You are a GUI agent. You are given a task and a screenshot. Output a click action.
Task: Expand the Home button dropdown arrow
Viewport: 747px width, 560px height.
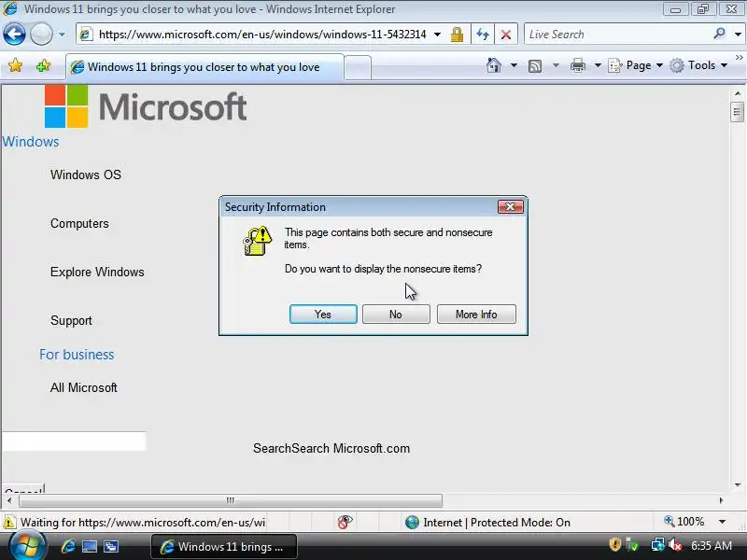pos(514,65)
